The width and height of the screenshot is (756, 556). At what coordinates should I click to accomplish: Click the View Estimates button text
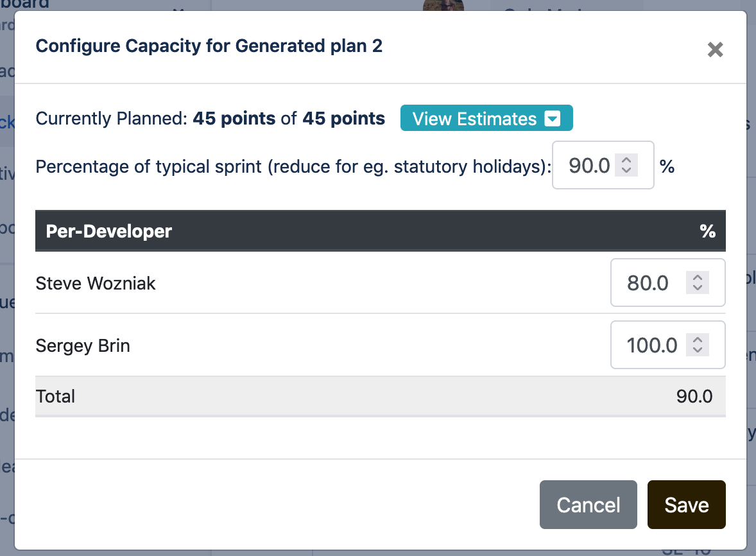point(474,119)
